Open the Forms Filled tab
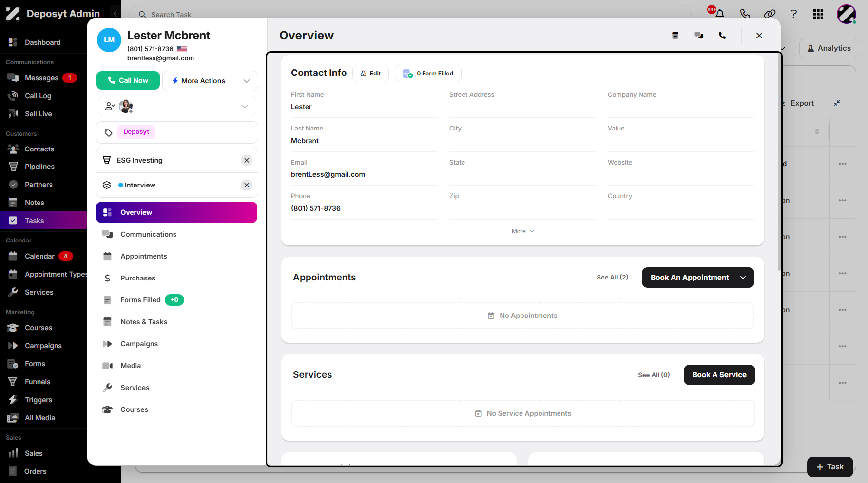 pos(176,300)
